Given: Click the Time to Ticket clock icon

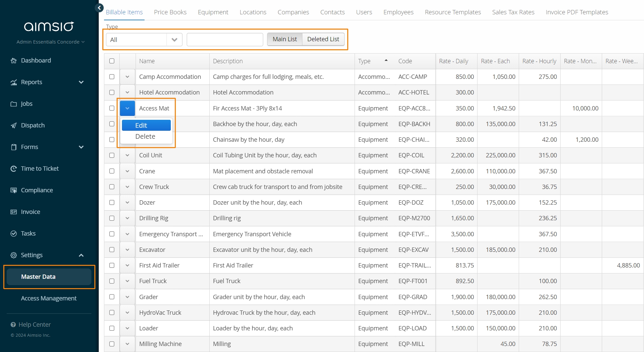Looking at the screenshot, I should pos(14,169).
